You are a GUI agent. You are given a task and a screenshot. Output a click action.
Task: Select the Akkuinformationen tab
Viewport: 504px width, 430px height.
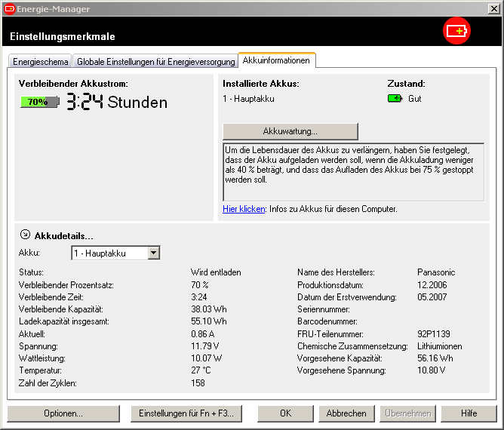pos(276,60)
